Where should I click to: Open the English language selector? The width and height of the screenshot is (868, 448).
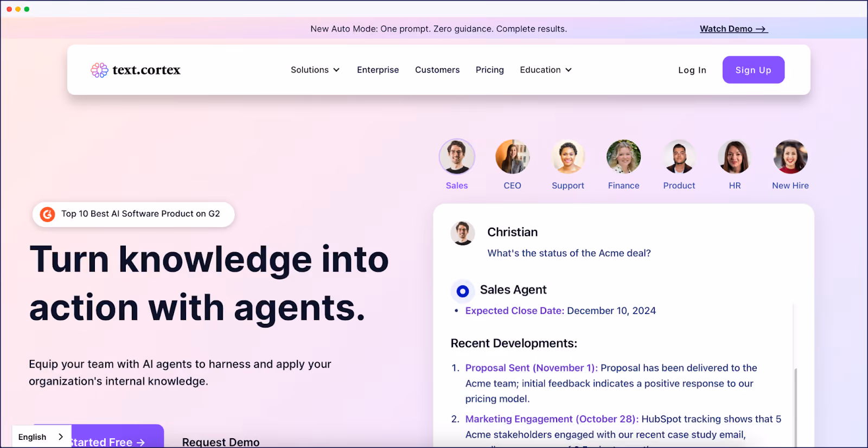coord(42,437)
